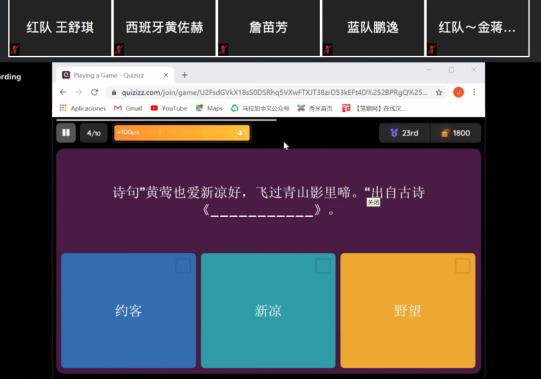This screenshot has width=541, height=379.
Task: Open the orange profile avatar
Action: coord(458,92)
